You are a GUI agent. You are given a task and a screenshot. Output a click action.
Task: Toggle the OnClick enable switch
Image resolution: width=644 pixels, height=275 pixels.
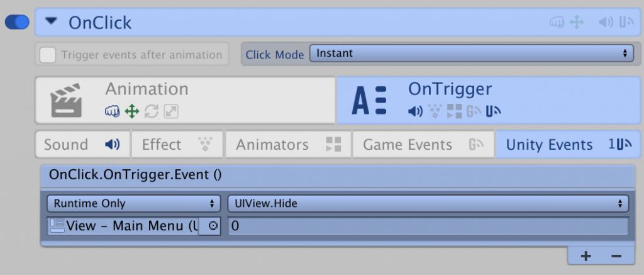click(17, 23)
